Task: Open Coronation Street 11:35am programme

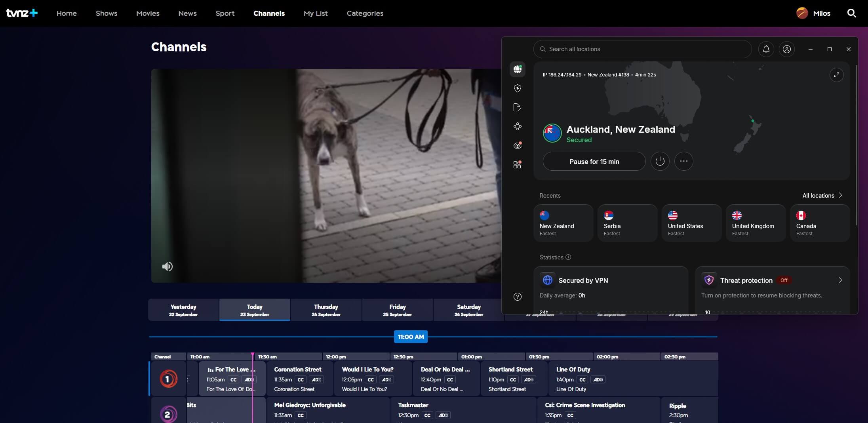Action: point(300,379)
